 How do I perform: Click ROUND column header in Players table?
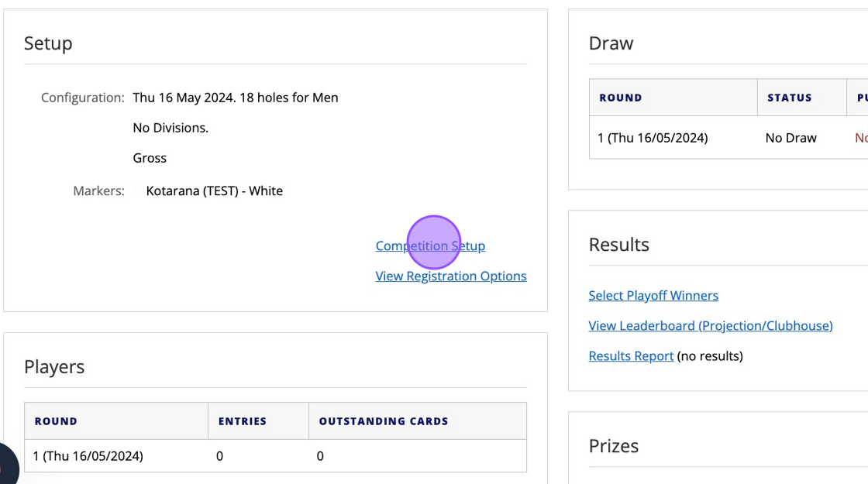(56, 422)
